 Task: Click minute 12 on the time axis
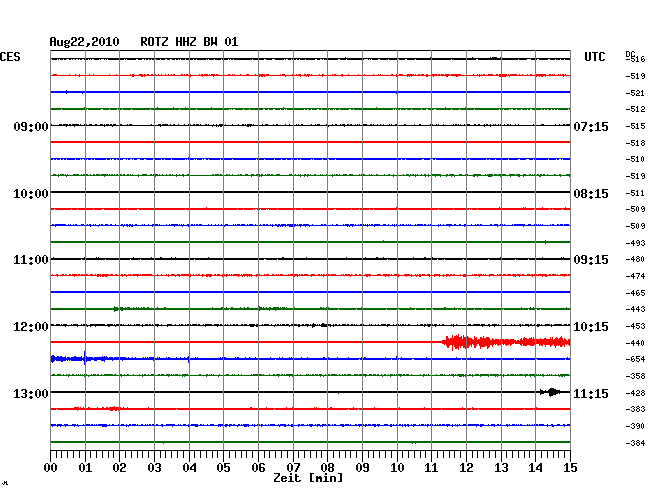(x=466, y=468)
